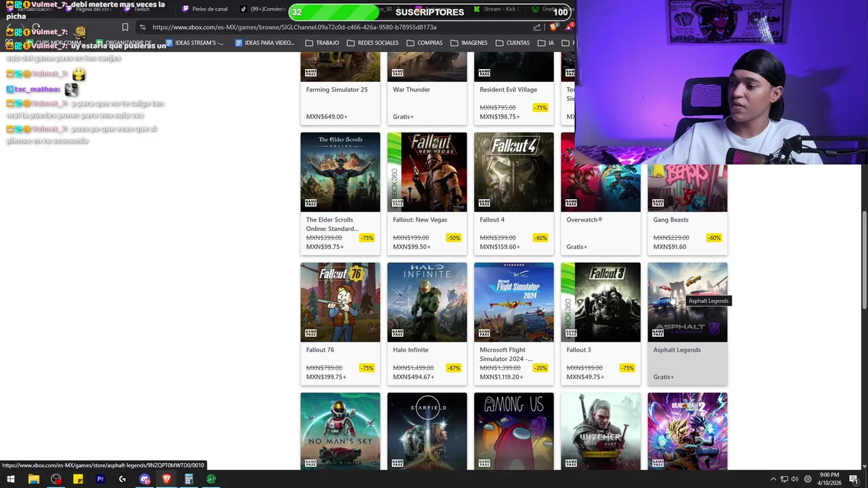This screenshot has width=868, height=488.
Task: Click the Farming Simulator 25 title link
Action: (337, 89)
